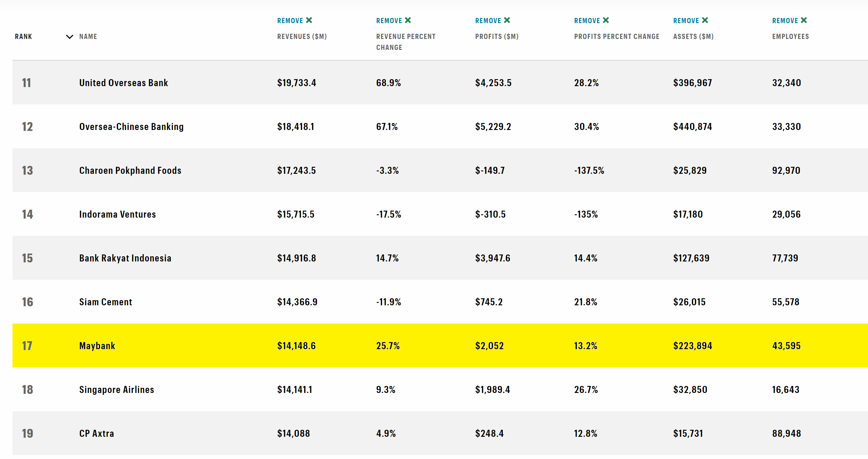Open Oversea-Chinese Banking company link
The height and width of the screenshot is (459, 868).
coord(131,127)
